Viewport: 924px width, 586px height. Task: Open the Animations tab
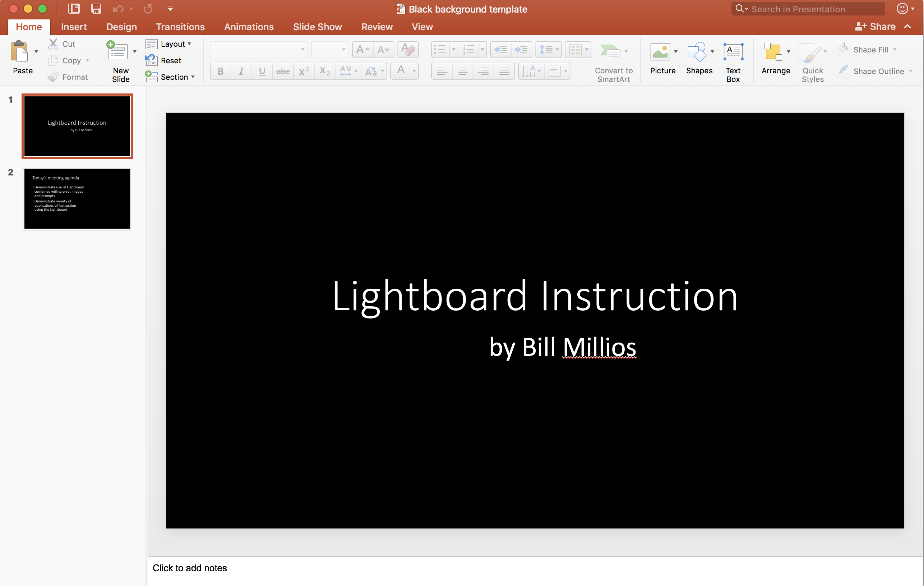pyautogui.click(x=249, y=27)
